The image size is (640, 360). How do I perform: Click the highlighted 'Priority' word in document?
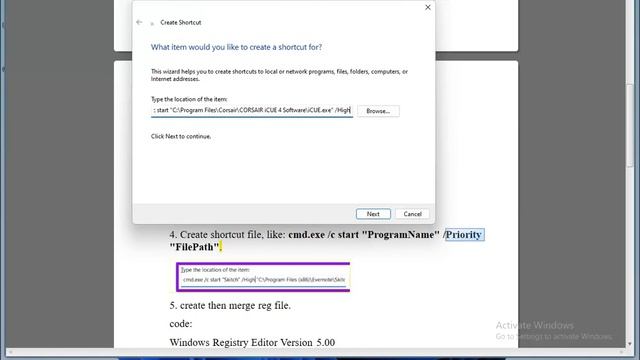(464, 235)
